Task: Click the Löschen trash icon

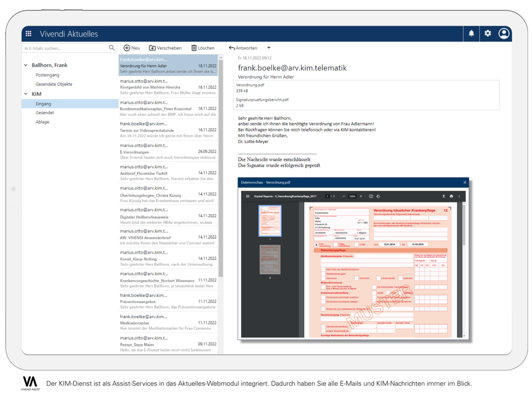Action: pos(194,48)
